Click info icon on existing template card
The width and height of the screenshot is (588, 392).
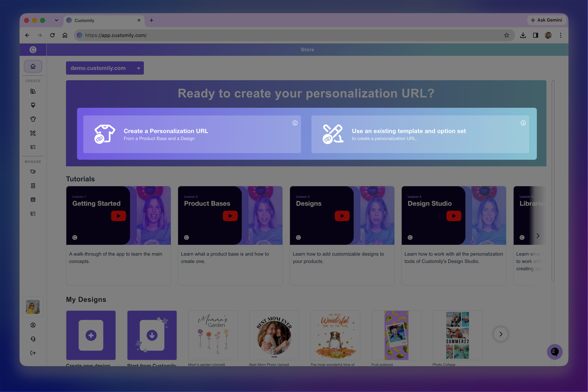point(523,123)
